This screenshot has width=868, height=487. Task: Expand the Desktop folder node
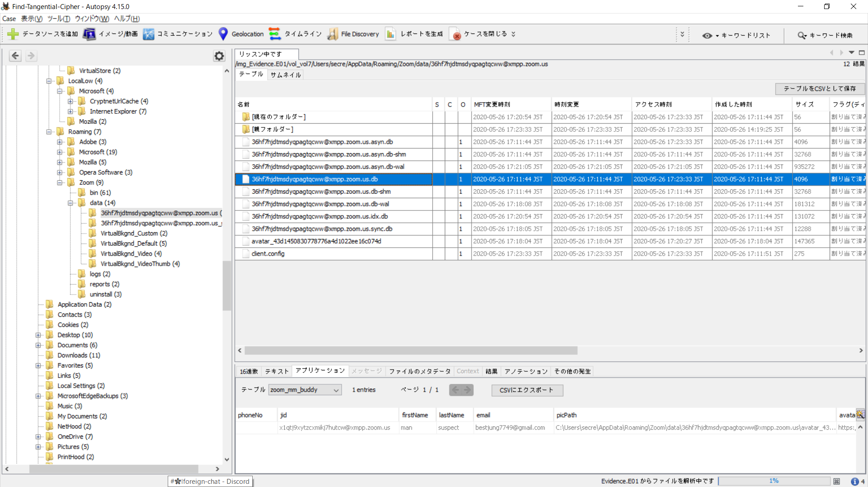point(38,335)
